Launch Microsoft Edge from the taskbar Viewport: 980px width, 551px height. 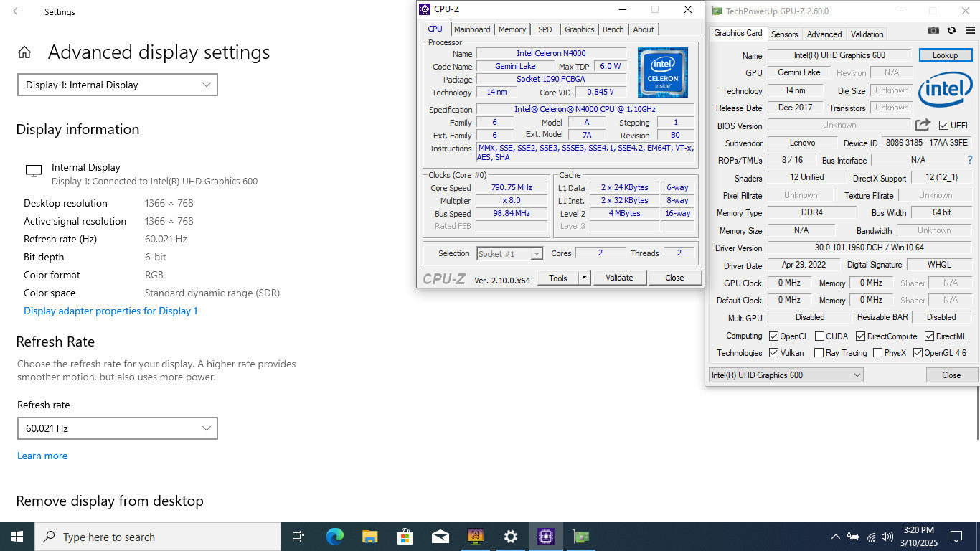pyautogui.click(x=334, y=537)
